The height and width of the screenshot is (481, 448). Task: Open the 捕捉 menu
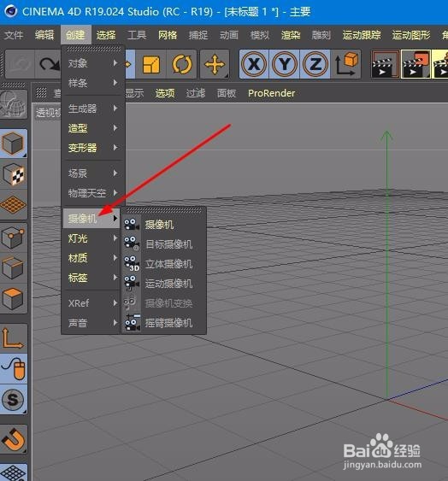pos(198,35)
